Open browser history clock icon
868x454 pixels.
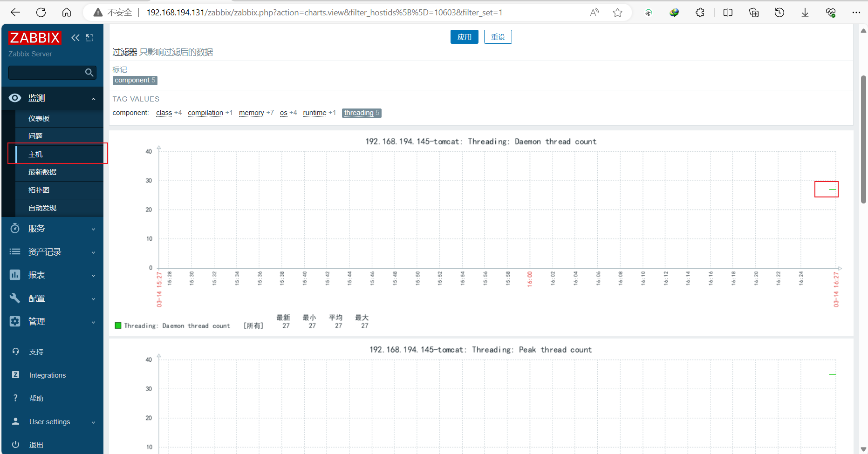(779, 13)
